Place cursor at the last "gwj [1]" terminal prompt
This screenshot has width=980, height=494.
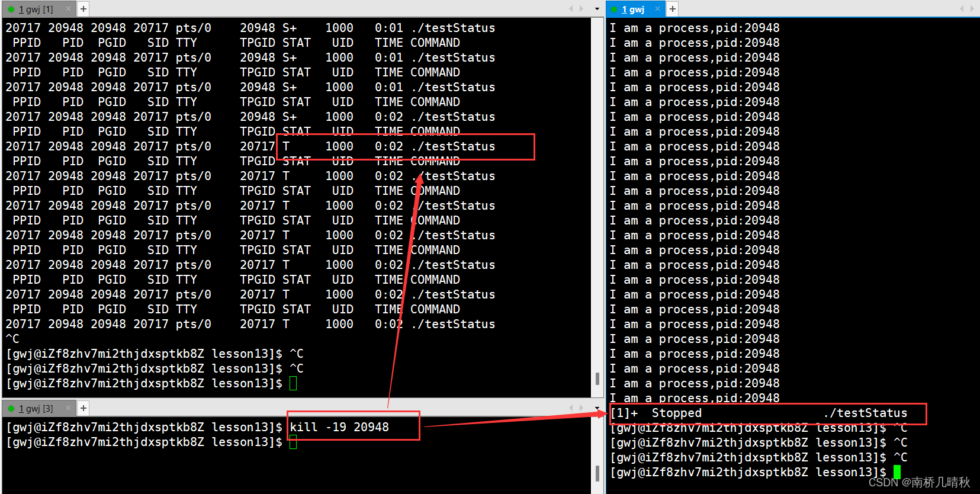click(293, 383)
